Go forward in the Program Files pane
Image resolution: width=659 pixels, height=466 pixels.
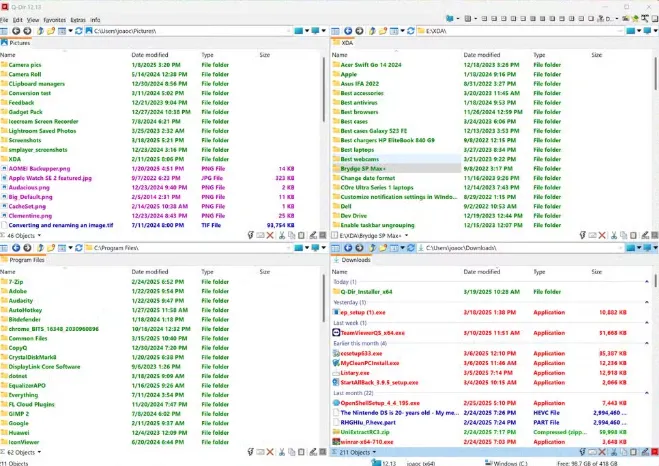tap(27, 248)
